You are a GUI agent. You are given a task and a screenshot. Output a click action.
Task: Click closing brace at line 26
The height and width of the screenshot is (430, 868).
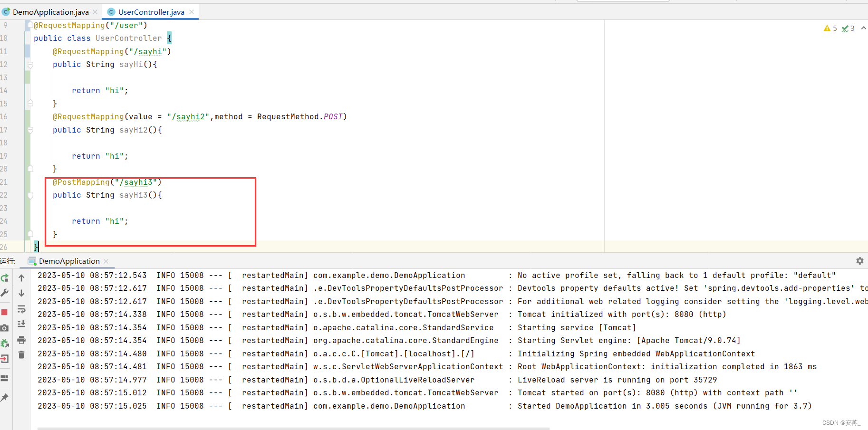36,247
